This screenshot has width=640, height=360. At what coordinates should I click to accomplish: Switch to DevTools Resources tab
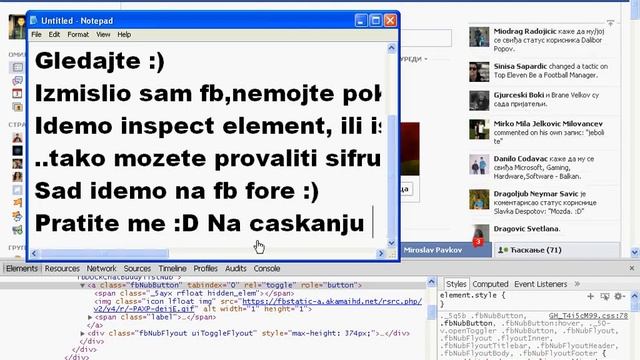pyautogui.click(x=62, y=269)
